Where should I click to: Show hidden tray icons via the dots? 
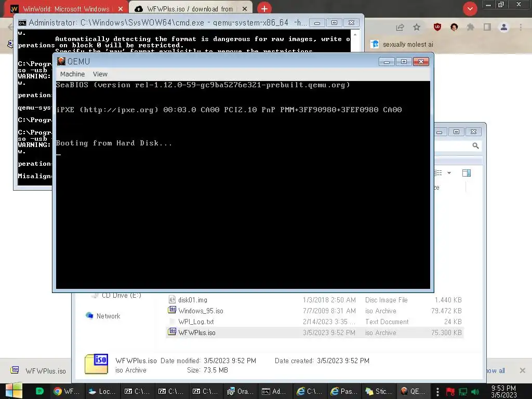click(x=437, y=391)
